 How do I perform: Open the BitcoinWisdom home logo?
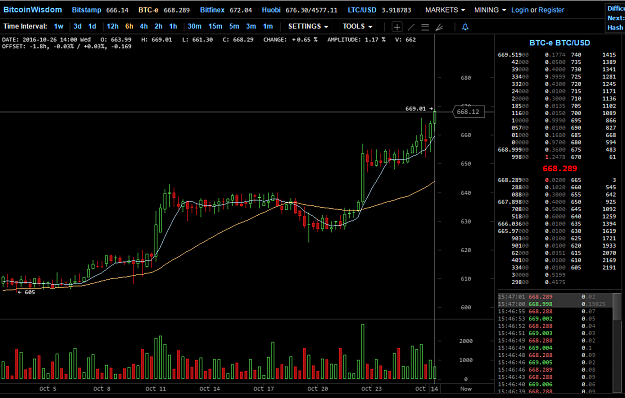[33, 10]
